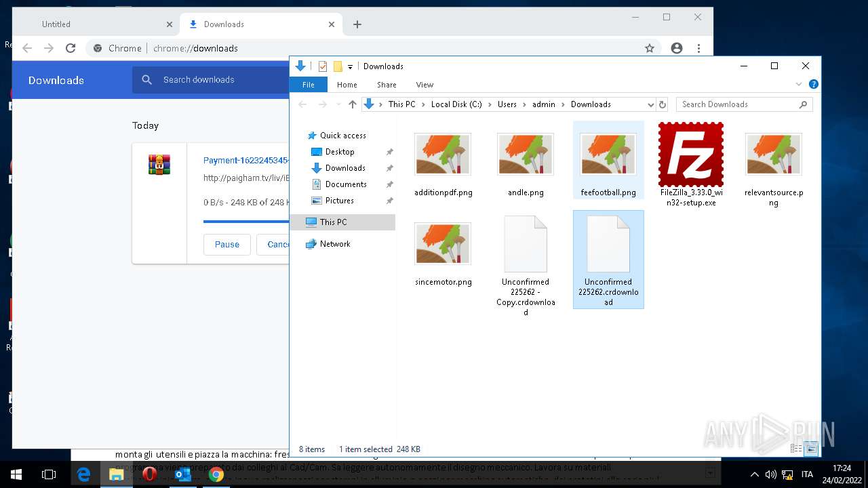Click the Explorer search magnifier icon
This screenshot has width=868, height=488.
pos(804,104)
